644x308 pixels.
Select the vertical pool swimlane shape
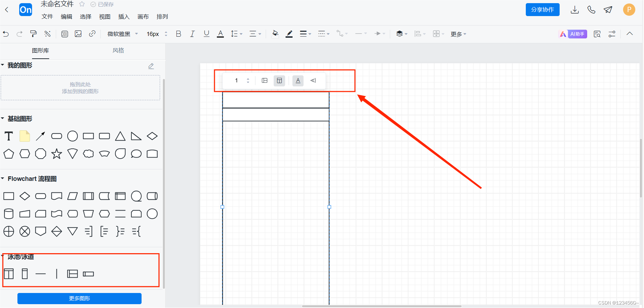[x=9, y=274]
